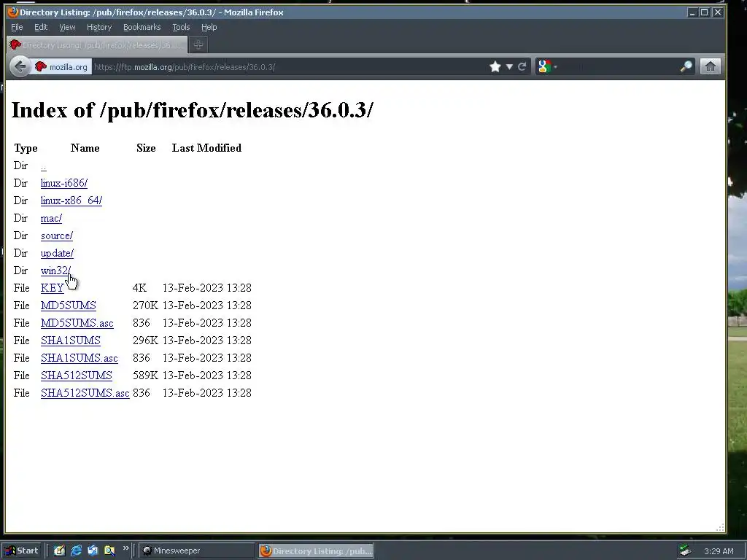Open the linux-i686/ directory
Image resolution: width=747 pixels, height=560 pixels.
point(64,183)
